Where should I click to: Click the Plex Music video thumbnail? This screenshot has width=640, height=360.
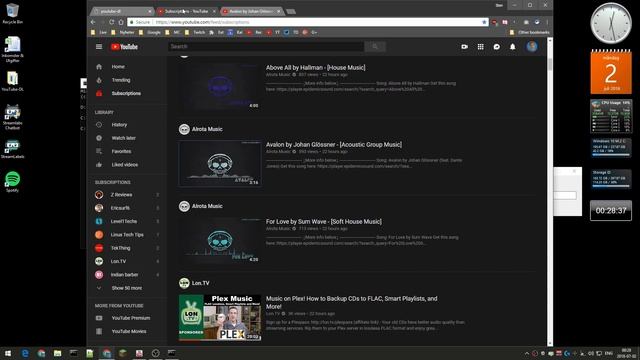220,318
